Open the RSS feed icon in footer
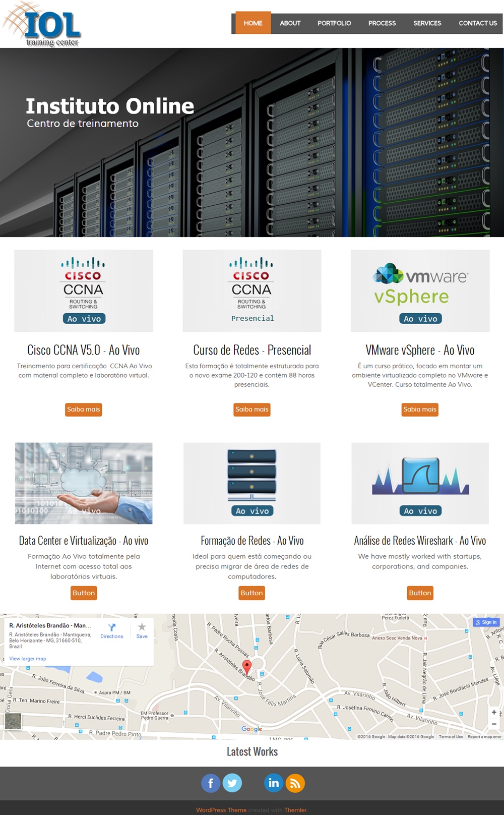The image size is (504, 815). 295,783
